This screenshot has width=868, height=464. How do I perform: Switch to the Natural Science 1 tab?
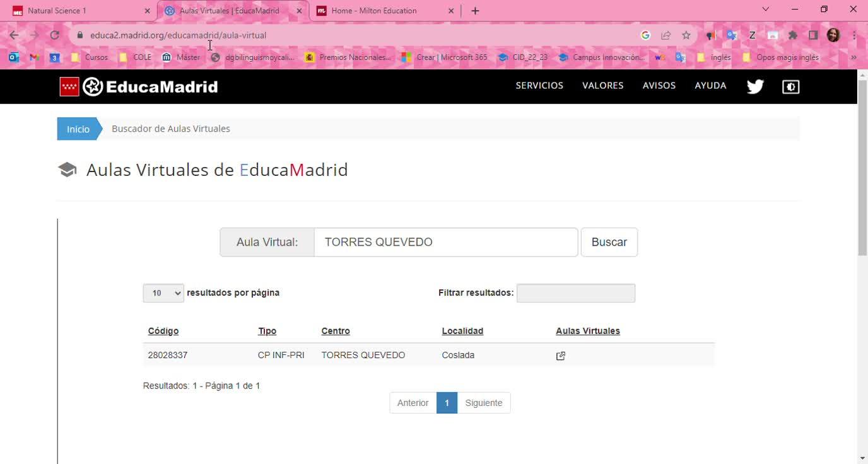pyautogui.click(x=77, y=11)
